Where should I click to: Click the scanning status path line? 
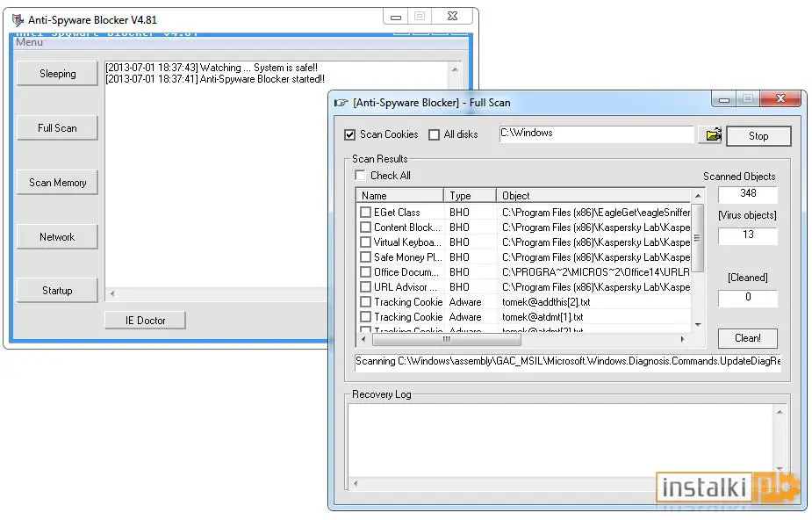(x=568, y=362)
